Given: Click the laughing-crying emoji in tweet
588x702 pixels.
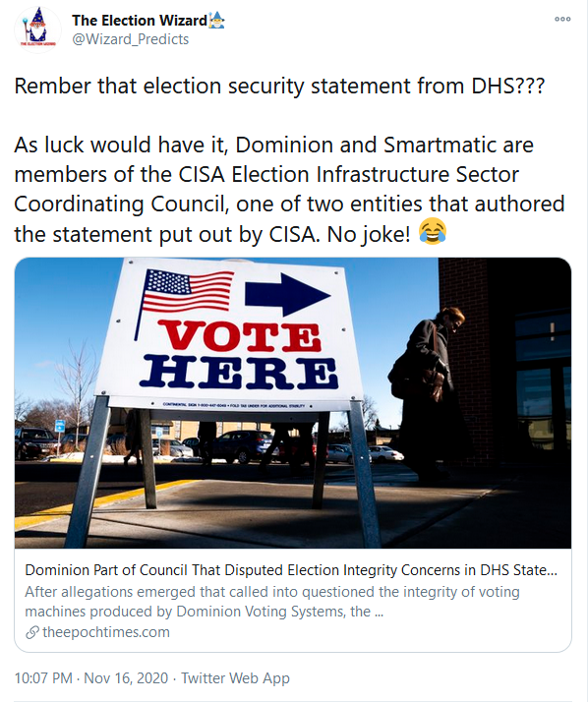Looking at the screenshot, I should [433, 232].
